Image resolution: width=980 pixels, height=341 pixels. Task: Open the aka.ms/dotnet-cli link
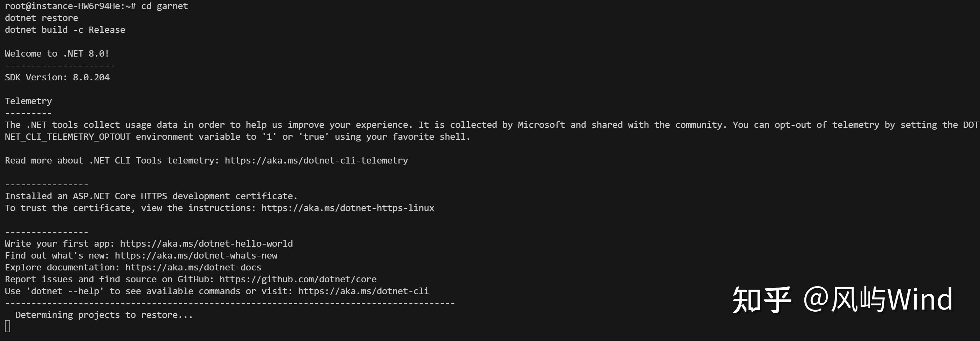(363, 291)
